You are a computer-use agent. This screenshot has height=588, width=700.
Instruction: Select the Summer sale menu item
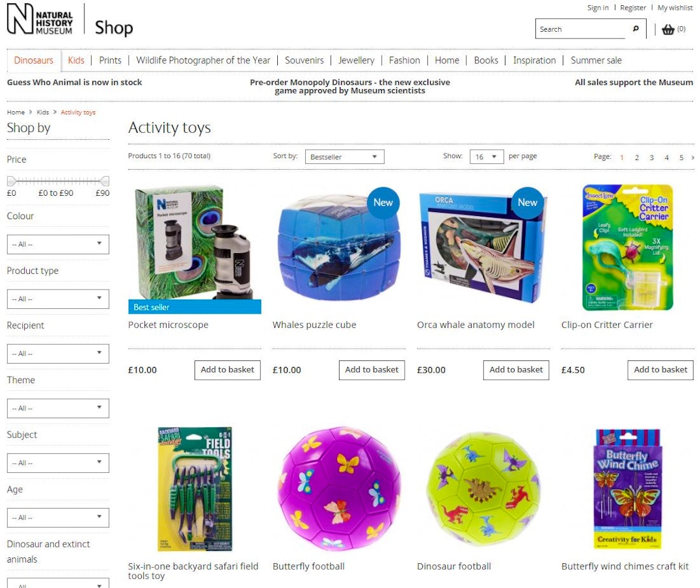(x=596, y=60)
